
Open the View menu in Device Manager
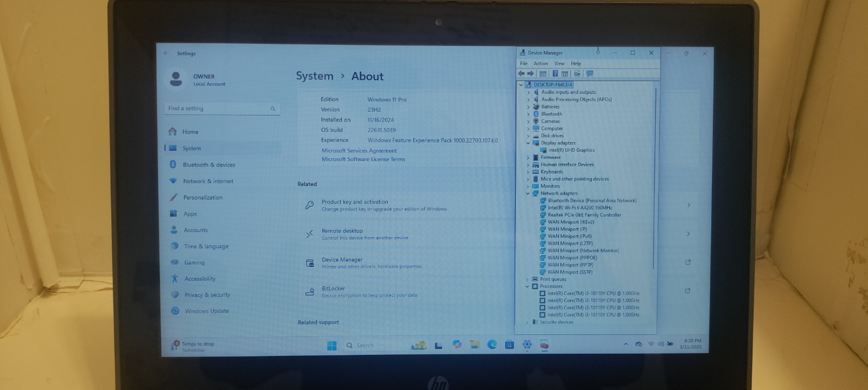click(559, 63)
